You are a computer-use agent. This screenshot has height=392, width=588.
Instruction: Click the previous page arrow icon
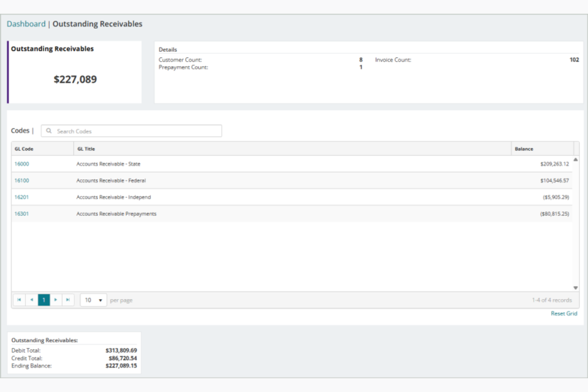click(x=31, y=300)
